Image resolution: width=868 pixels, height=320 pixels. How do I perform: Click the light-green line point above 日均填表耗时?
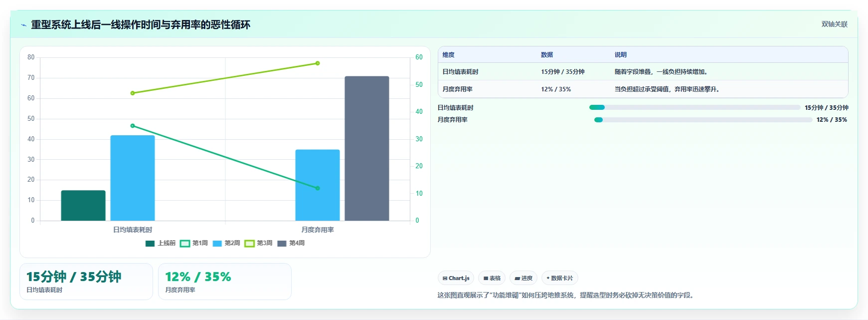pos(133,93)
